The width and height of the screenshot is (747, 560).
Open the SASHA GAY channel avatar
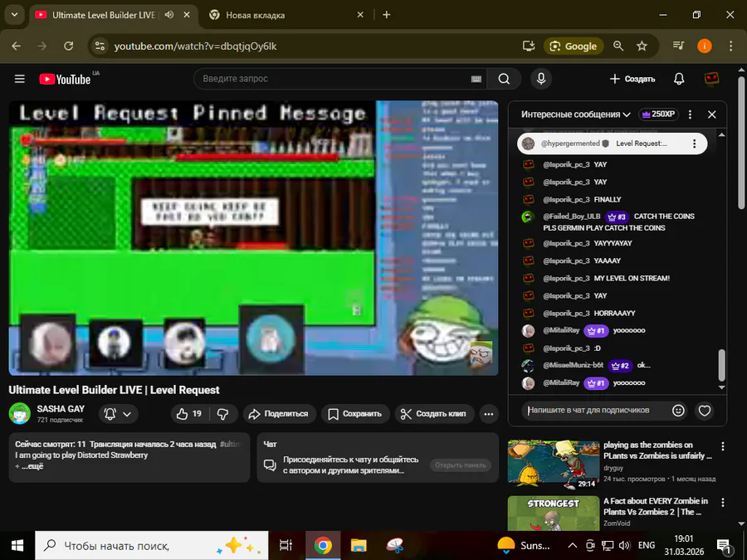pos(20,413)
